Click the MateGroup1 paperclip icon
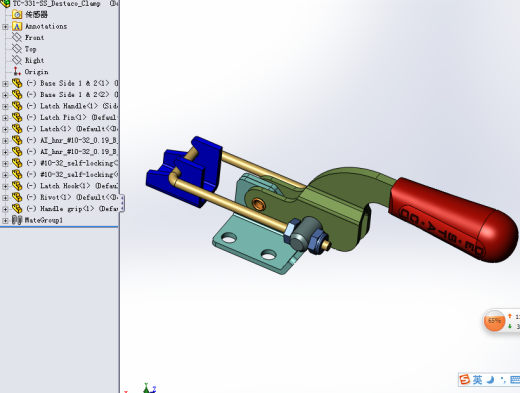The height and width of the screenshot is (393, 520). [17, 220]
